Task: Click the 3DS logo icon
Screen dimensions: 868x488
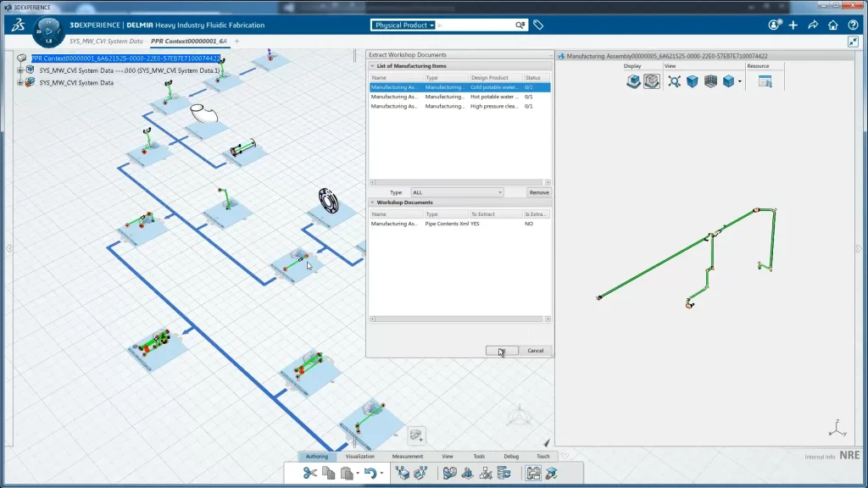Action: 19,25
